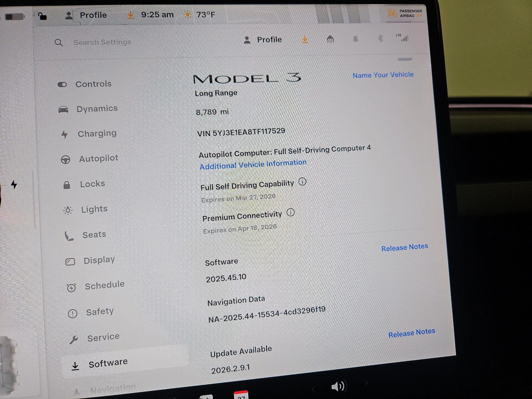Open the calendar app icon in bottom dock
Image resolution: width=532 pixels, height=399 pixels.
(x=241, y=395)
